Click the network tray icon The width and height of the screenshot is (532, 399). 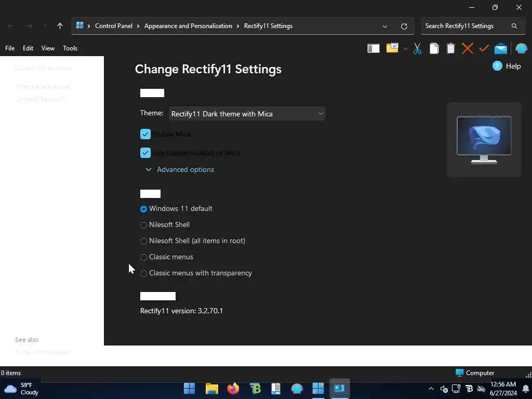pos(456,389)
